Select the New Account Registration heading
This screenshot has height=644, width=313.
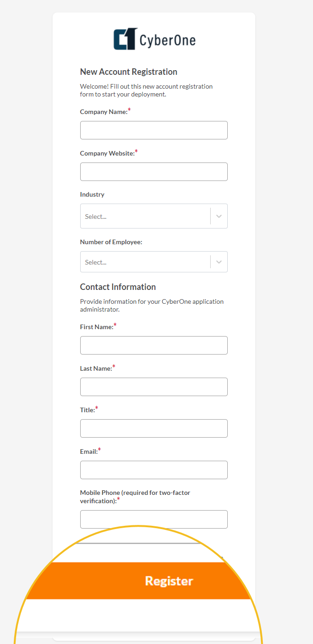[x=129, y=72]
